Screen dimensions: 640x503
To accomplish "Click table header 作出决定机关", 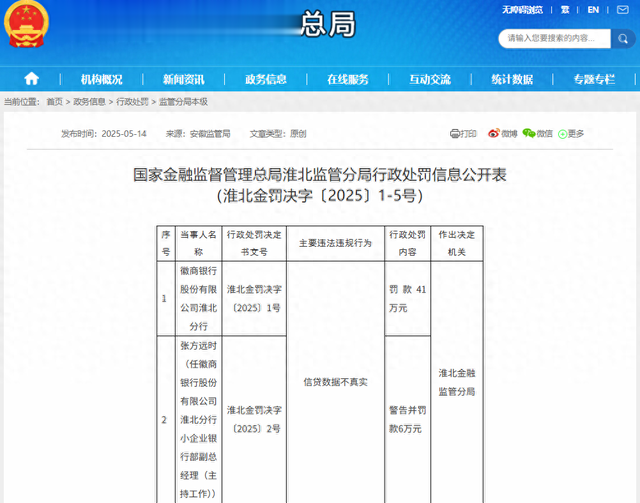I will click(x=457, y=243).
